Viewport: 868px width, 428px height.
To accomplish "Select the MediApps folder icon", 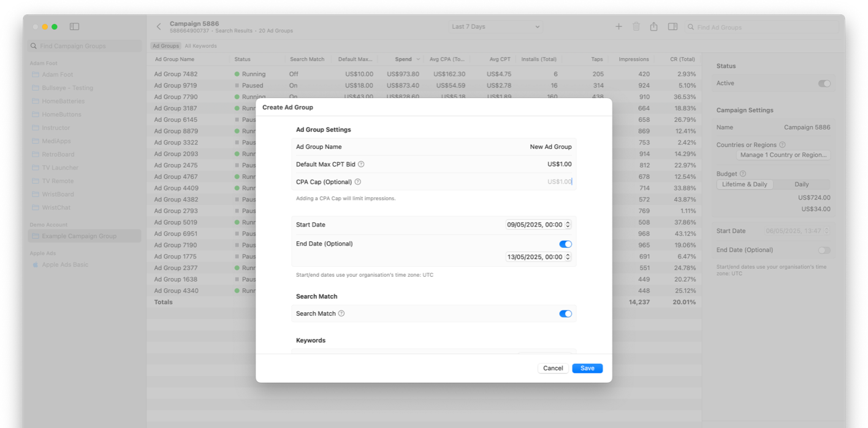I will (x=36, y=141).
